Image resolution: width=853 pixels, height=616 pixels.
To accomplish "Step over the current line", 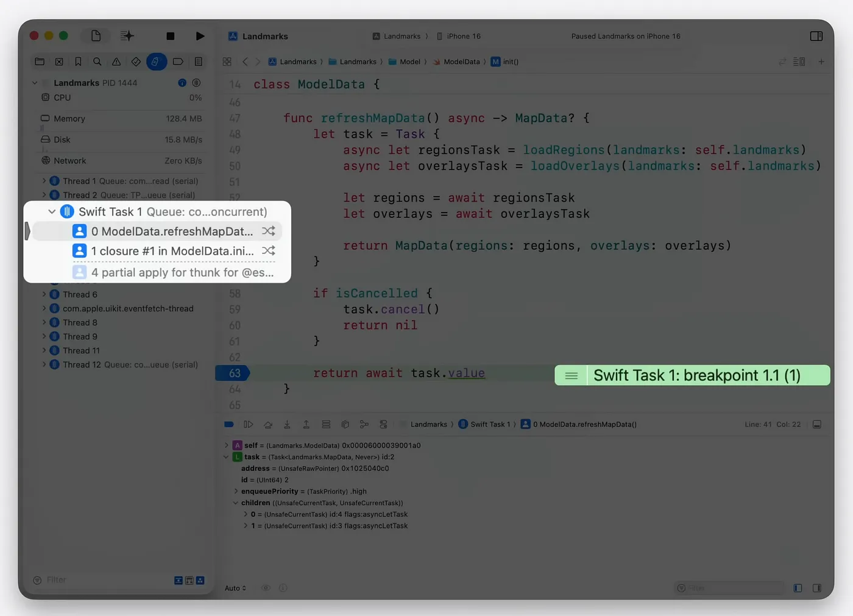I will click(x=268, y=424).
